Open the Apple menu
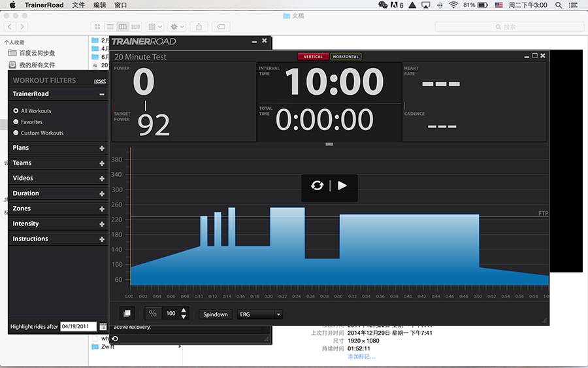 point(12,5)
